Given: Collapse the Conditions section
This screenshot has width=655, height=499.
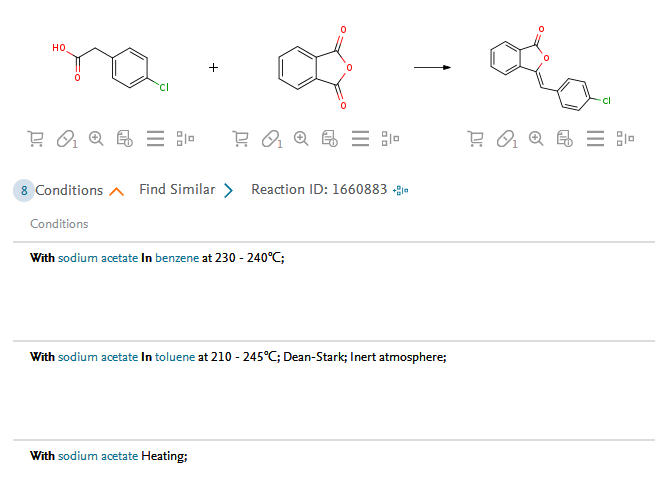Looking at the screenshot, I should pyautogui.click(x=117, y=191).
